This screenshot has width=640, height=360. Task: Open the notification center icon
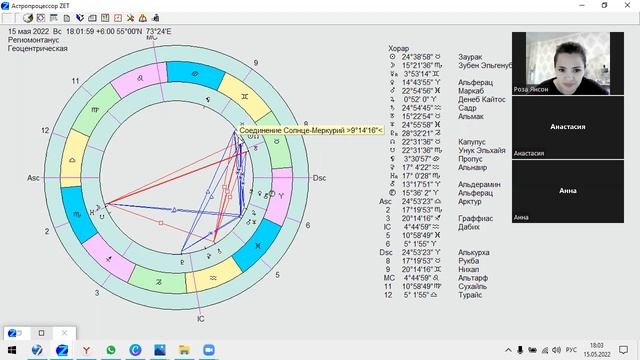click(x=623, y=350)
